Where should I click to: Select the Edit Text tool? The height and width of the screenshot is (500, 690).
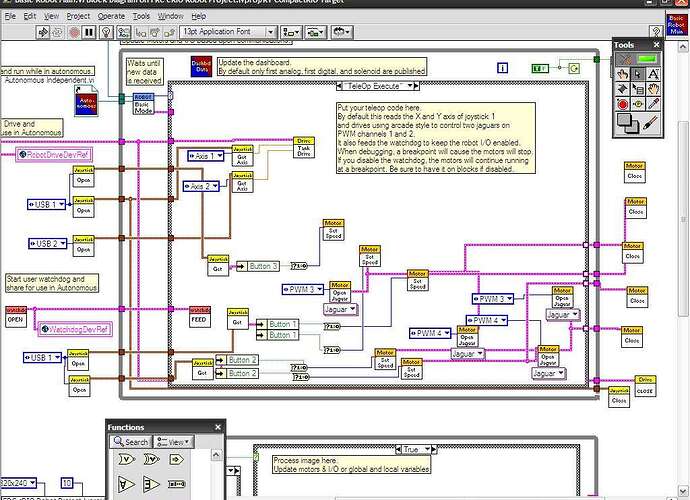click(x=653, y=74)
